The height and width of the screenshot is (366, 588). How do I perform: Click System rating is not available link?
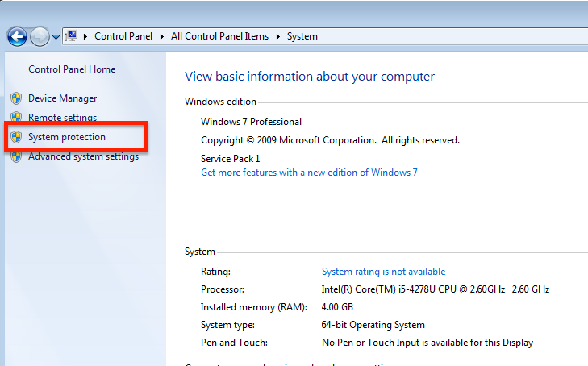pyautogui.click(x=383, y=272)
